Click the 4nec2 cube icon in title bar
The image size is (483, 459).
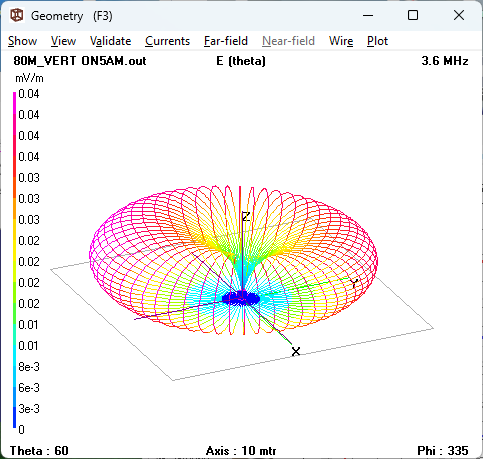pyautogui.click(x=17, y=15)
